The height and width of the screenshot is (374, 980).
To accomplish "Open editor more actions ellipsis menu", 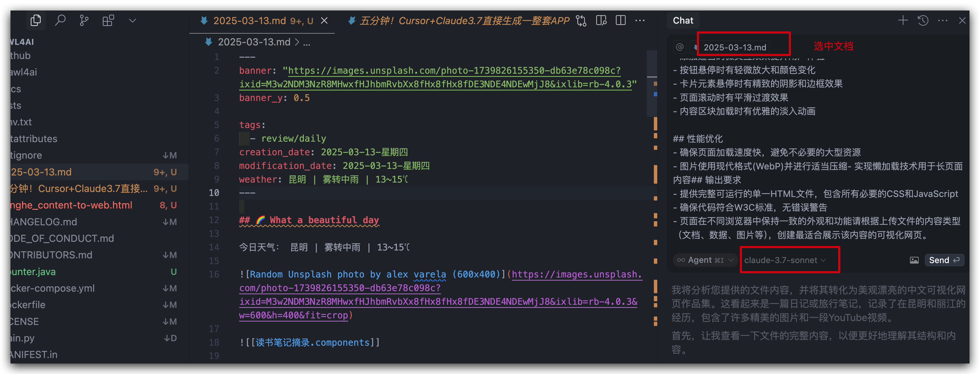I will (x=640, y=21).
